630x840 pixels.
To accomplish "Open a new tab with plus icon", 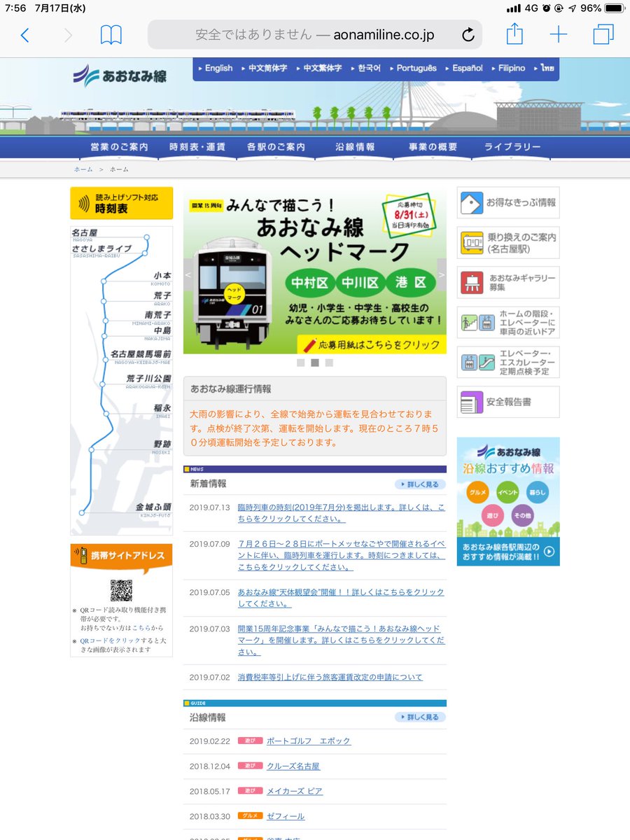I will 559,34.
